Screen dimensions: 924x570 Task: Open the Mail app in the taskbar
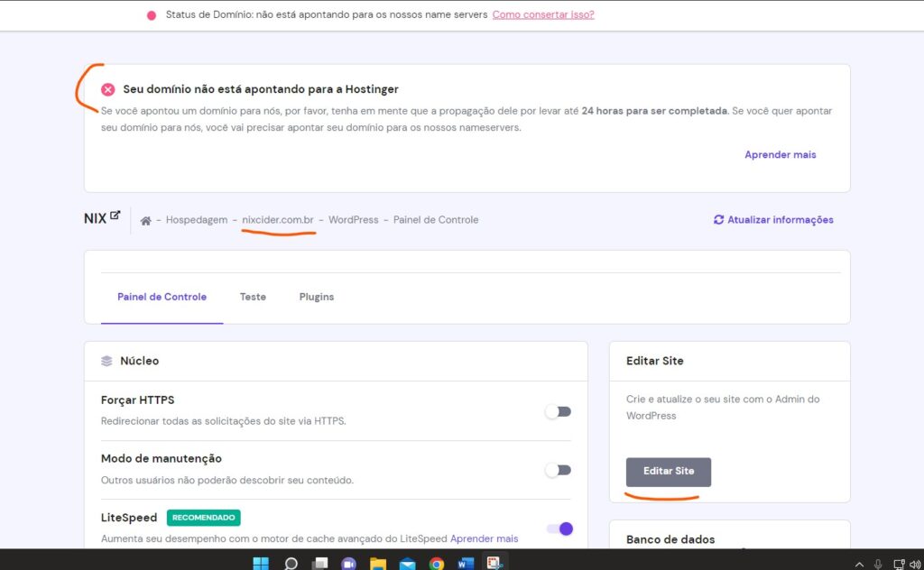pos(407,564)
